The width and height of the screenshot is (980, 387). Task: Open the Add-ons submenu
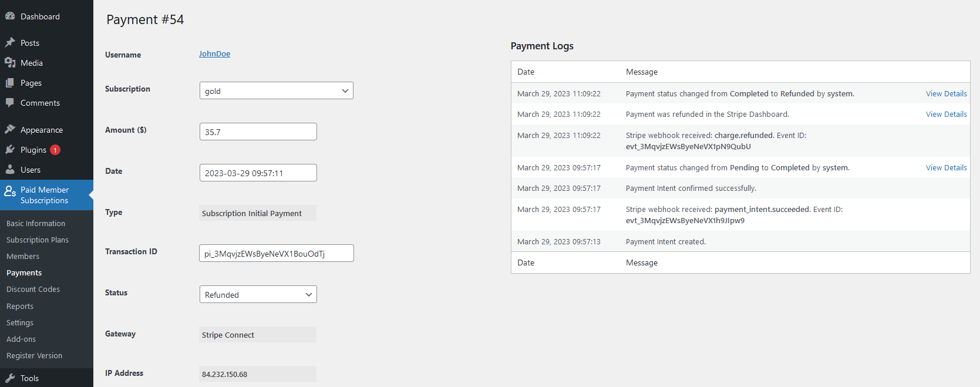(21, 339)
